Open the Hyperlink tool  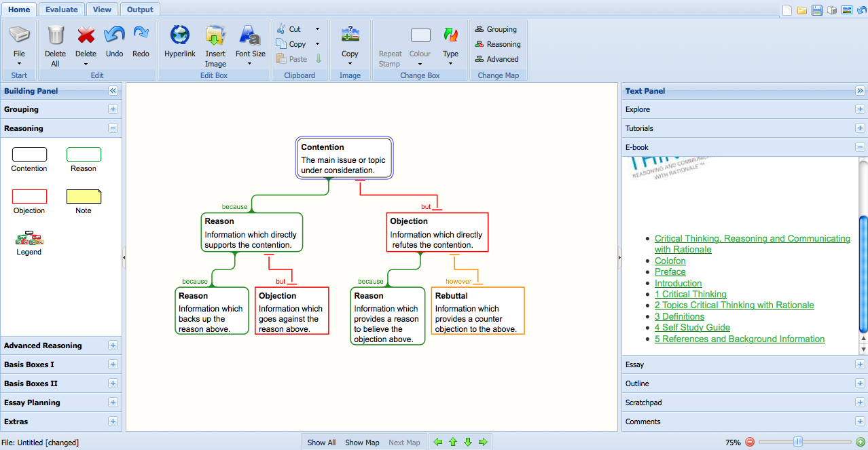click(179, 35)
